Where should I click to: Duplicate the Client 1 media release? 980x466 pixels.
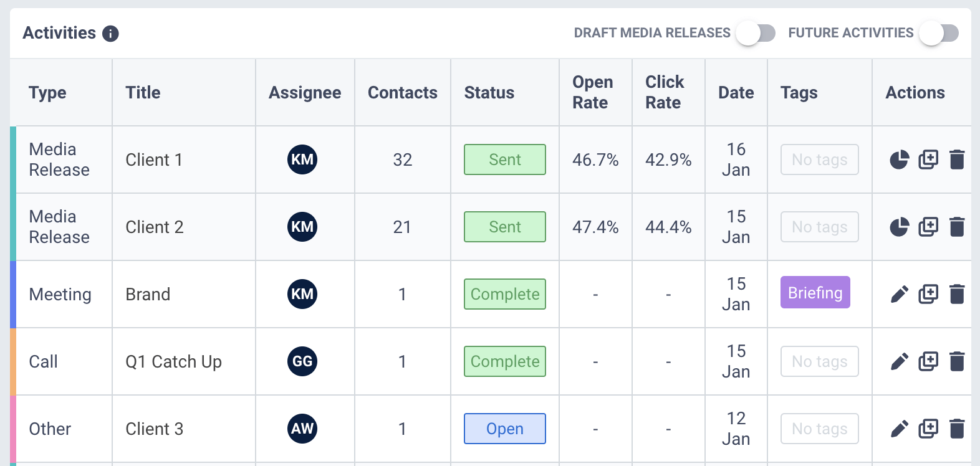coord(928,159)
